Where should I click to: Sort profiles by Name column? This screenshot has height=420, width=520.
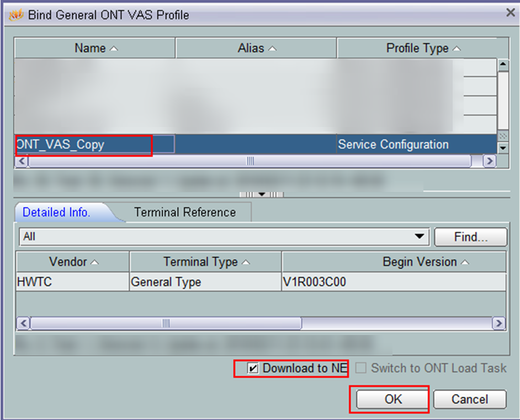(95, 49)
